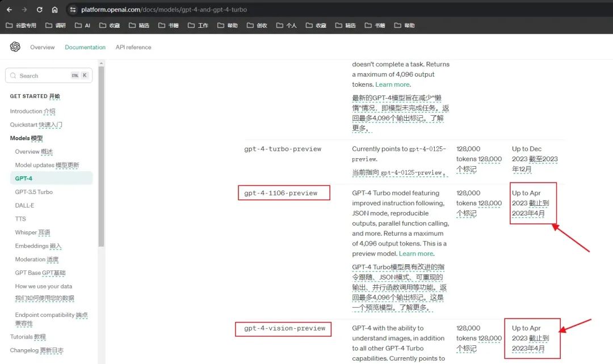Click the magnifier icon in search box
The width and height of the screenshot is (613, 364).
tap(14, 75)
